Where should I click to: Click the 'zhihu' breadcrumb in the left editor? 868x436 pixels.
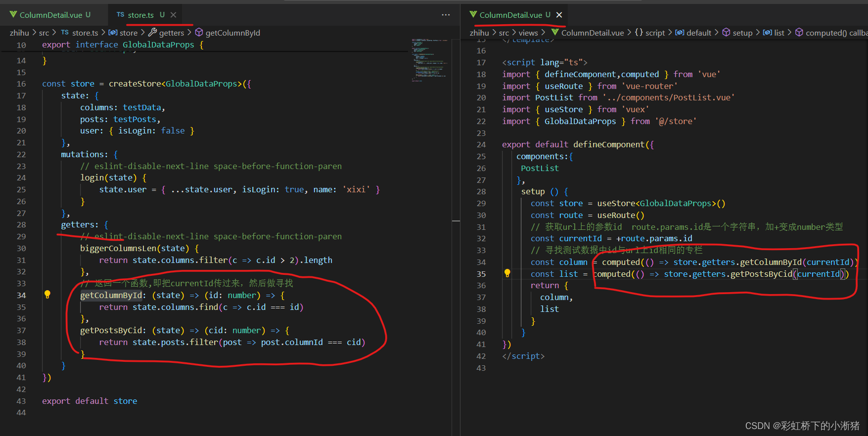pyautogui.click(x=19, y=33)
